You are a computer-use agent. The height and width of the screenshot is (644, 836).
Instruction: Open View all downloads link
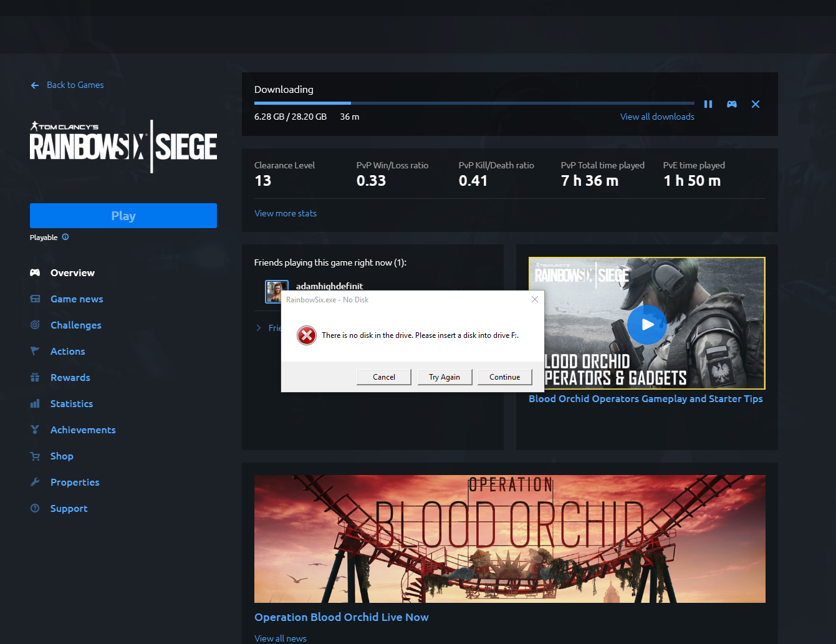pos(657,117)
